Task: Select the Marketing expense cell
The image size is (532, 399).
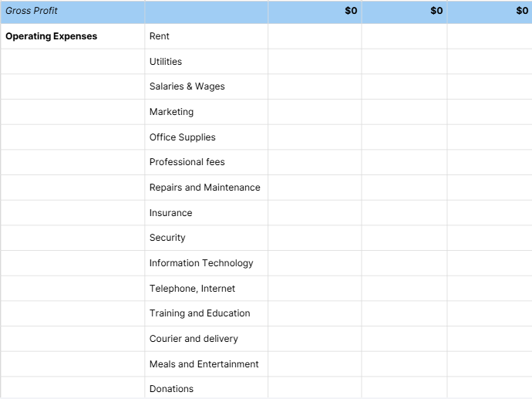Action: [207, 112]
